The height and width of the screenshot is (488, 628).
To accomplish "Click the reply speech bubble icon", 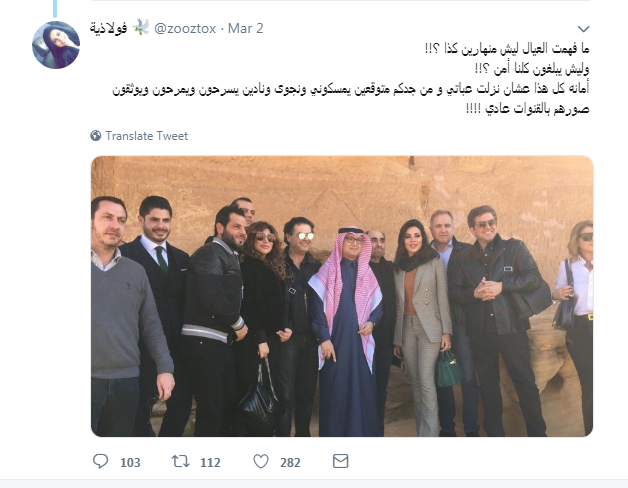I will (101, 462).
